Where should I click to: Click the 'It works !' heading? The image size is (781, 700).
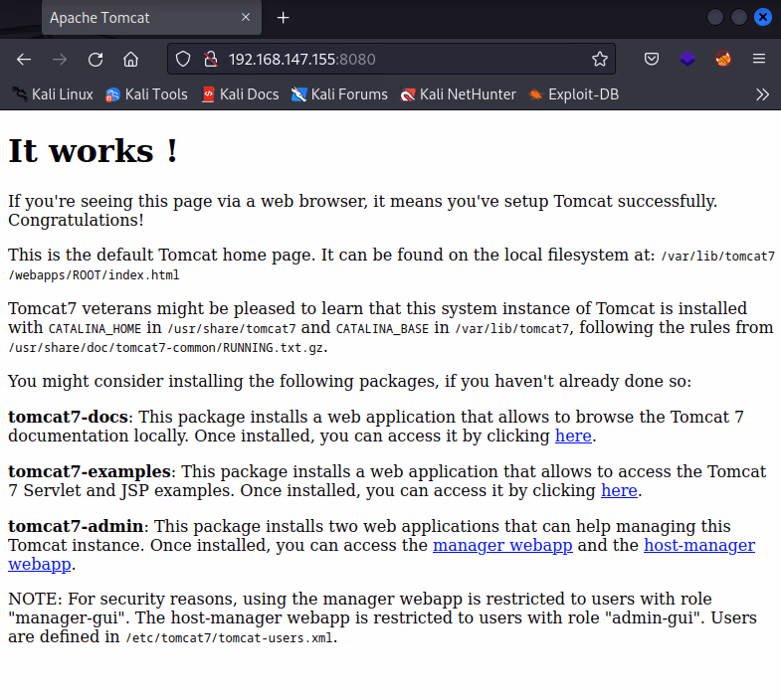(94, 151)
